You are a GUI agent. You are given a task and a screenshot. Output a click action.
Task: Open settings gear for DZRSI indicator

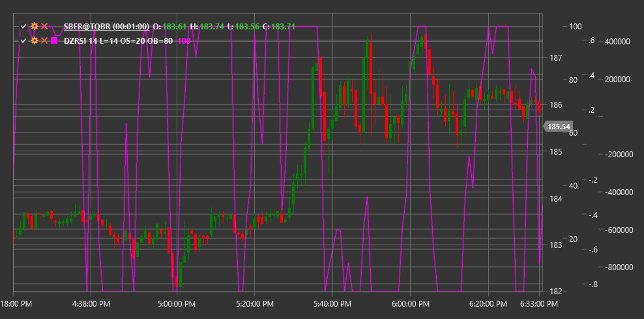tap(35, 40)
